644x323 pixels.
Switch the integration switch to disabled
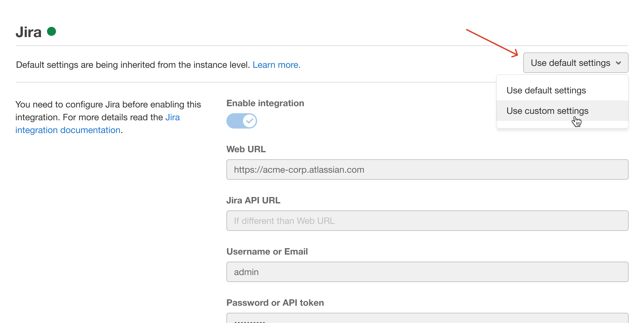click(242, 121)
